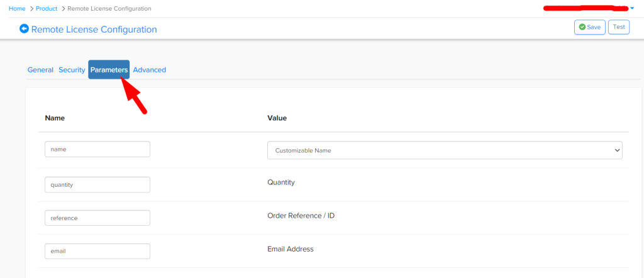Expand the Customizable Name value dropdown
This screenshot has width=644, height=278.
pyautogui.click(x=445, y=150)
